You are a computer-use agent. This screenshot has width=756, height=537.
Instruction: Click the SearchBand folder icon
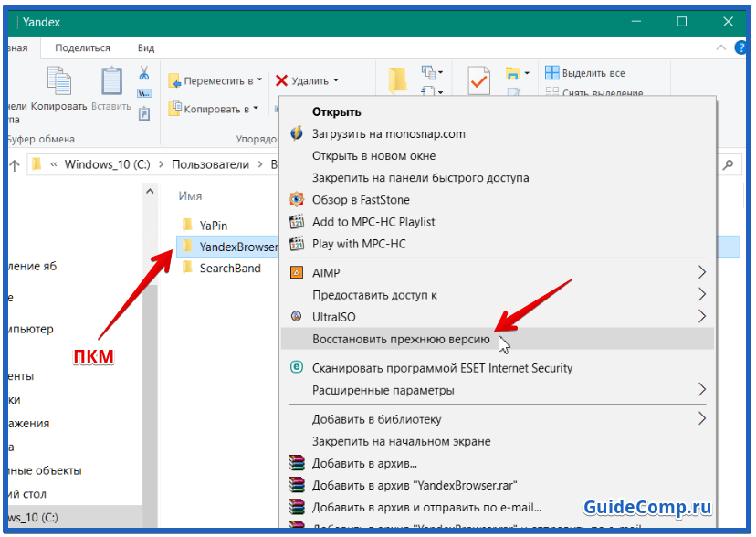click(x=187, y=268)
